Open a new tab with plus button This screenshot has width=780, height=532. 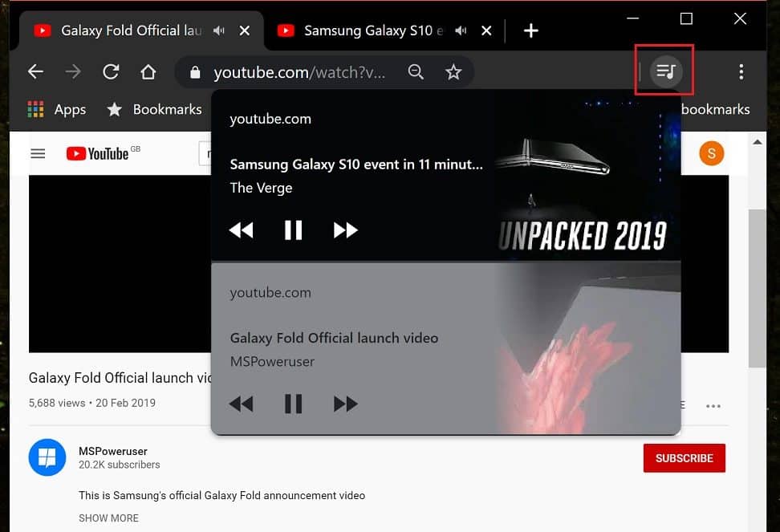pos(530,31)
